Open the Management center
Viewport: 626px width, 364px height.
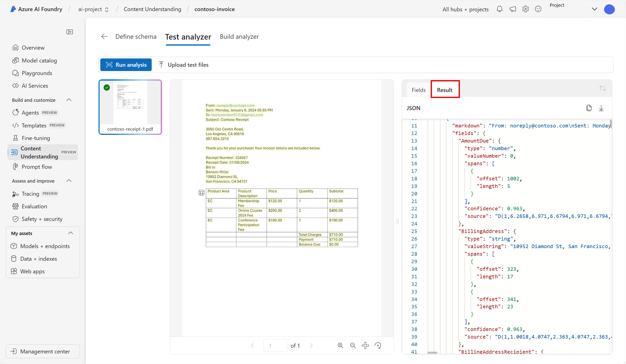43,351
